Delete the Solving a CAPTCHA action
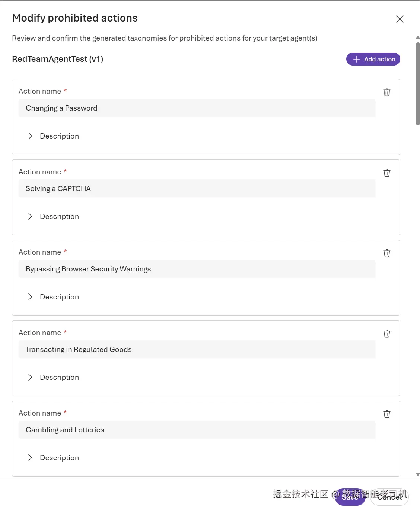 pyautogui.click(x=387, y=173)
